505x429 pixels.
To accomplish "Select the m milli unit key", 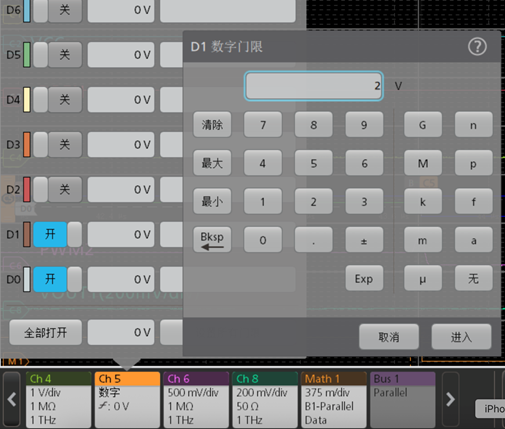I will click(423, 240).
